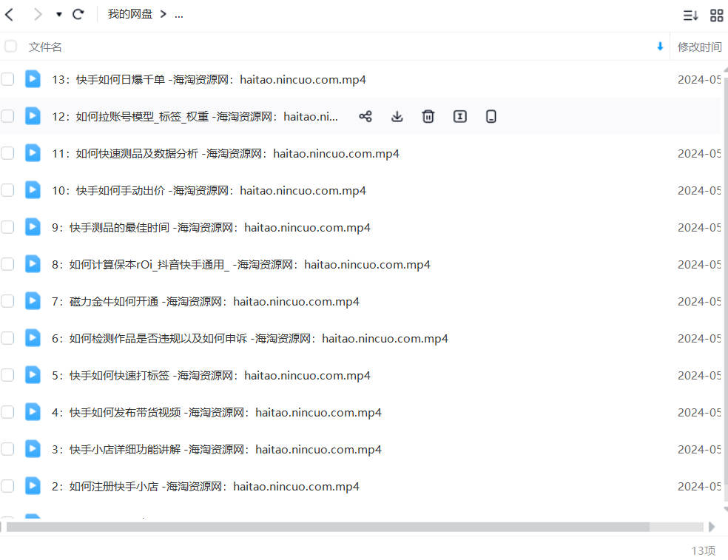The height and width of the screenshot is (560, 728).
Task: Download the file 12 如何拉账号模型
Action: coord(397,116)
